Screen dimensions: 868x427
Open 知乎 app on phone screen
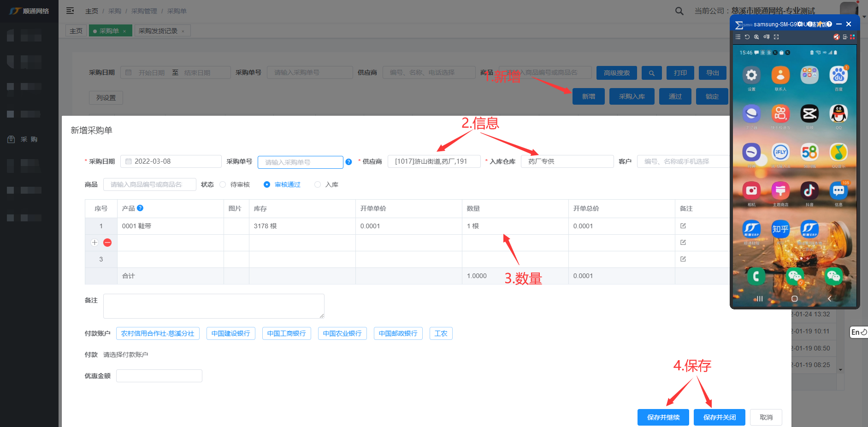[x=780, y=229]
